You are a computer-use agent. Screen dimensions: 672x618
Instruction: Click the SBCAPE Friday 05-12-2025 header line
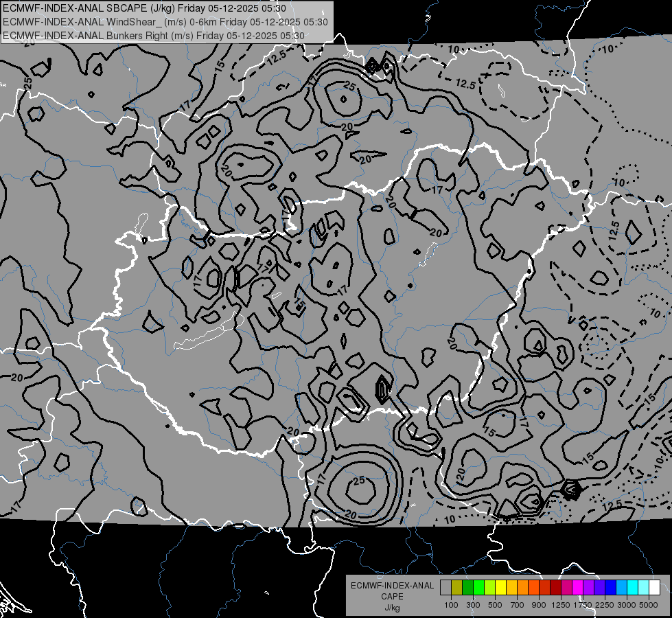(x=144, y=8)
